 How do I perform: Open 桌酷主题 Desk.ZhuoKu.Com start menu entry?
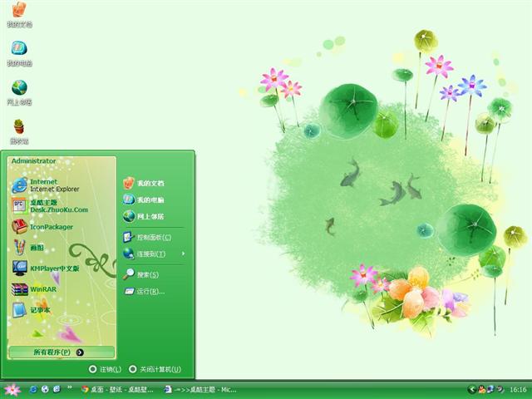50,206
